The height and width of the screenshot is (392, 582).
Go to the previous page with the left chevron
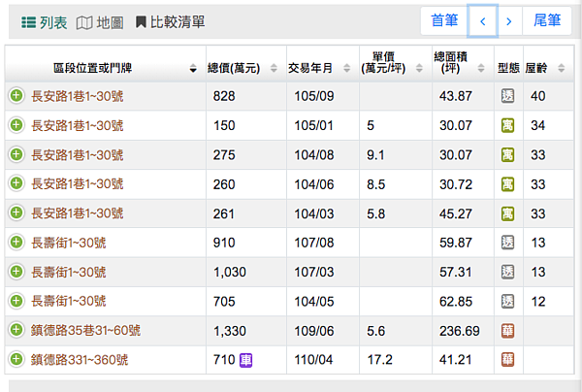pyautogui.click(x=482, y=20)
